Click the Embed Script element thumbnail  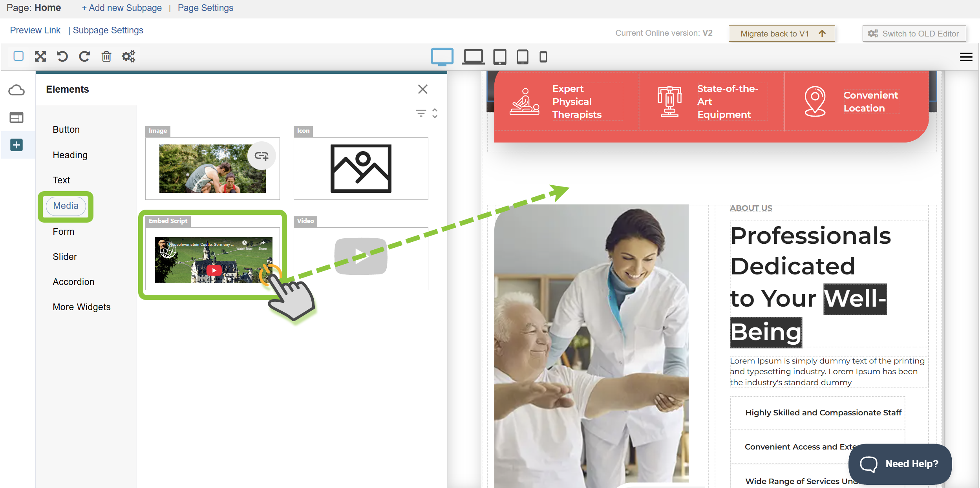(x=213, y=259)
